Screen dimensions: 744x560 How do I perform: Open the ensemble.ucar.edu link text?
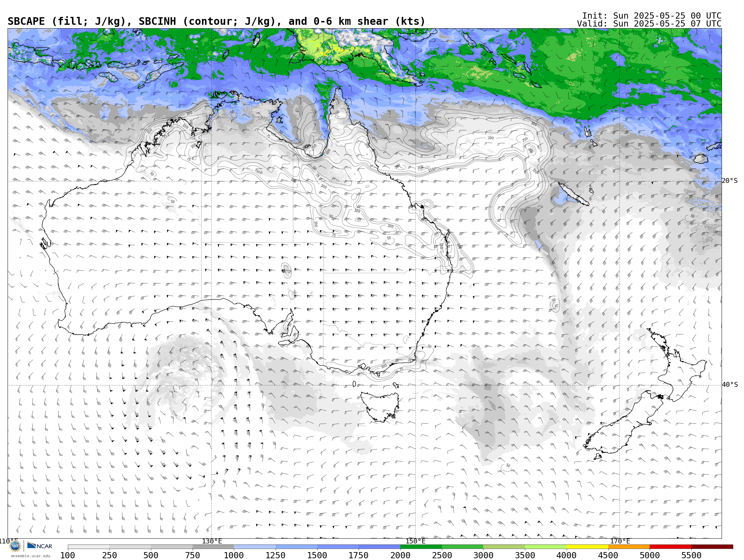tap(30, 556)
